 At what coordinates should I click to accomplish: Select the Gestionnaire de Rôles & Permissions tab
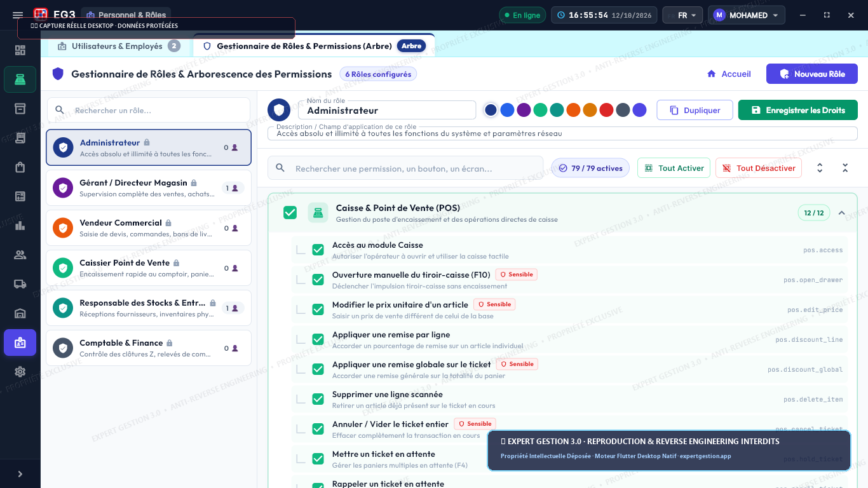[x=314, y=46]
